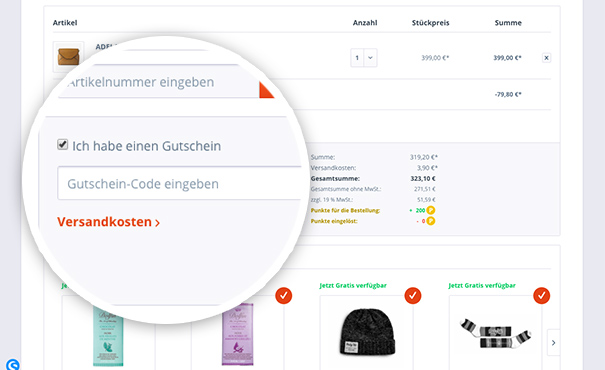Click the Artikelnummer eingeben input field
Screen dimensions: 605x370
pos(159,82)
